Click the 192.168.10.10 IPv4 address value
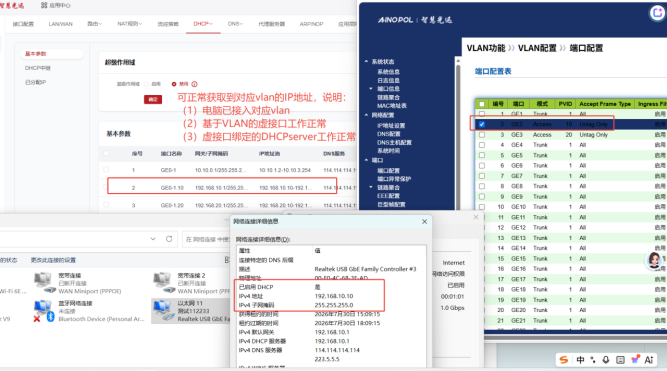 pos(334,296)
